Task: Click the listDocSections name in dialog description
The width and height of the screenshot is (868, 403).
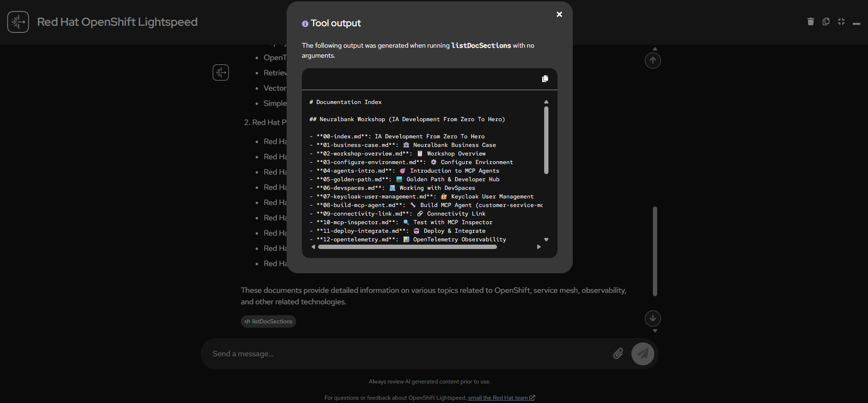Action: point(481,45)
